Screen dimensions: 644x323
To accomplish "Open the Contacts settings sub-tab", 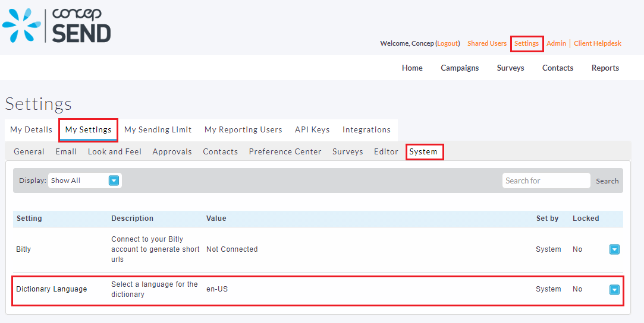I will tap(220, 151).
